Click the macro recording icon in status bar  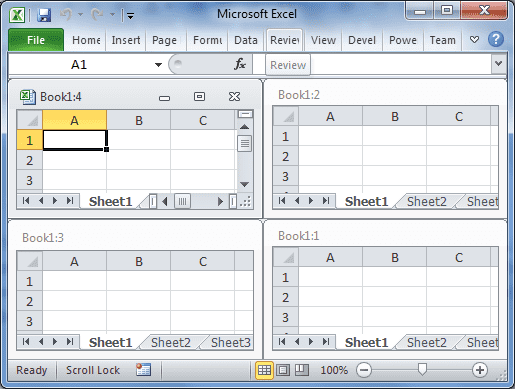pyautogui.click(x=143, y=370)
